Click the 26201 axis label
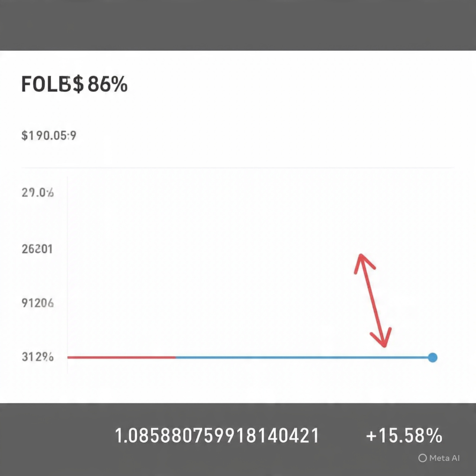Viewport: 476px width, 476px height. pyautogui.click(x=37, y=249)
